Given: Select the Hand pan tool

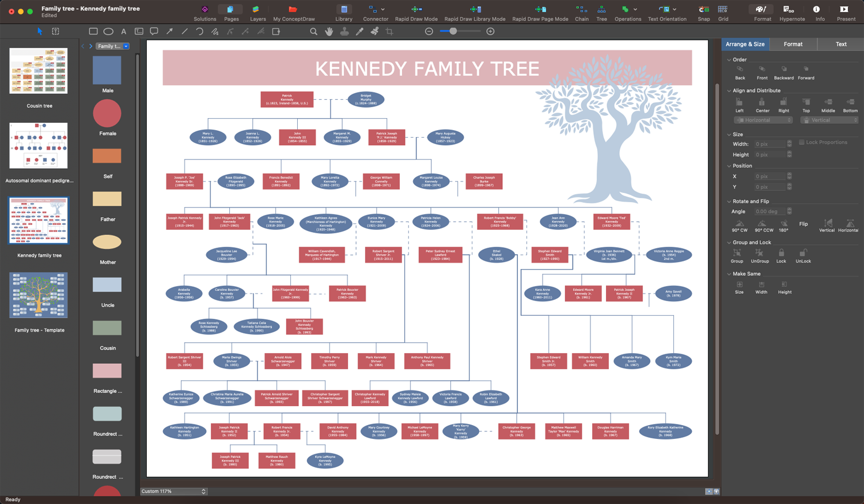Looking at the screenshot, I should 329,31.
